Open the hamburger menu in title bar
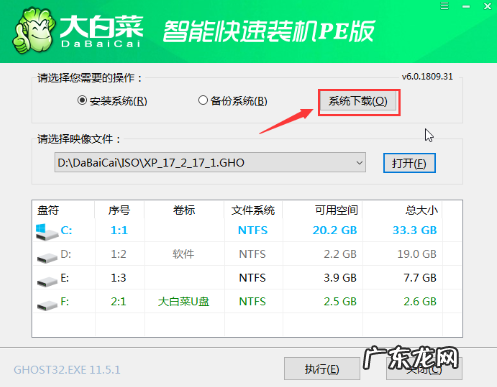The image size is (497, 387). [x=444, y=6]
